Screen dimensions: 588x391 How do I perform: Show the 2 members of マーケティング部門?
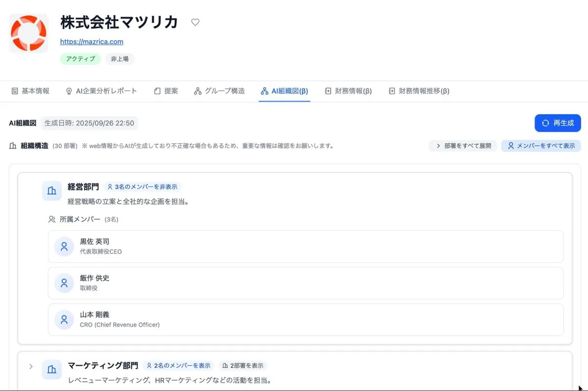tap(178, 365)
